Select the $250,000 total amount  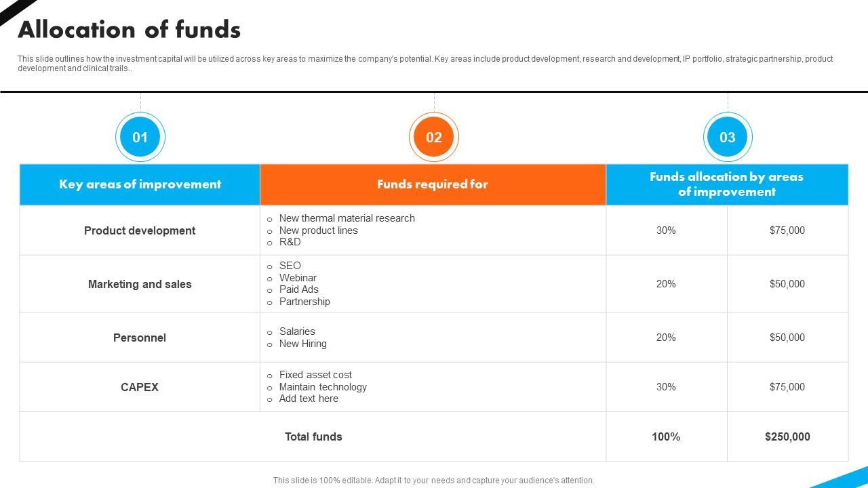tap(787, 436)
